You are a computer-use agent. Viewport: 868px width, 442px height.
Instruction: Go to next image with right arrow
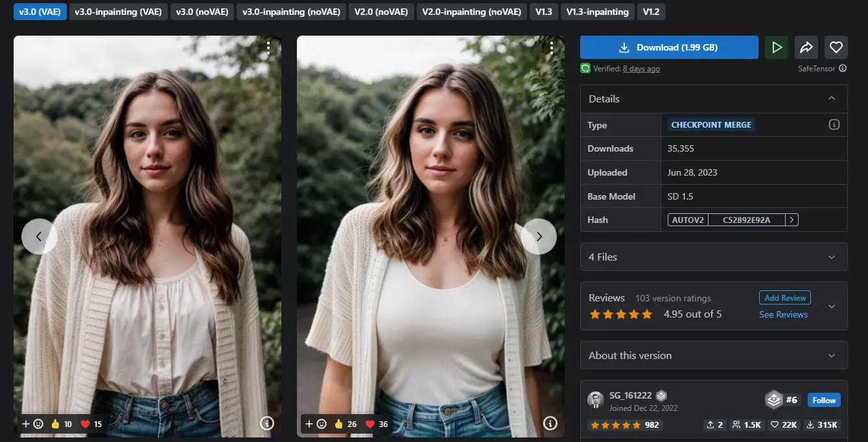[539, 237]
